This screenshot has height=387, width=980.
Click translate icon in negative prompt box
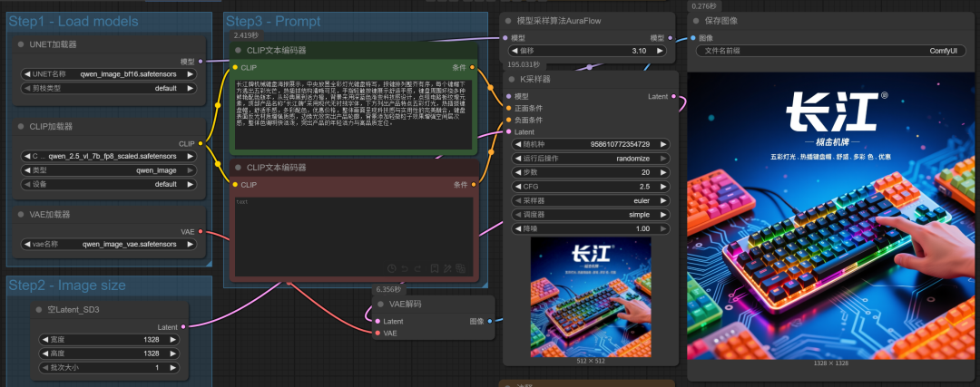tap(461, 268)
